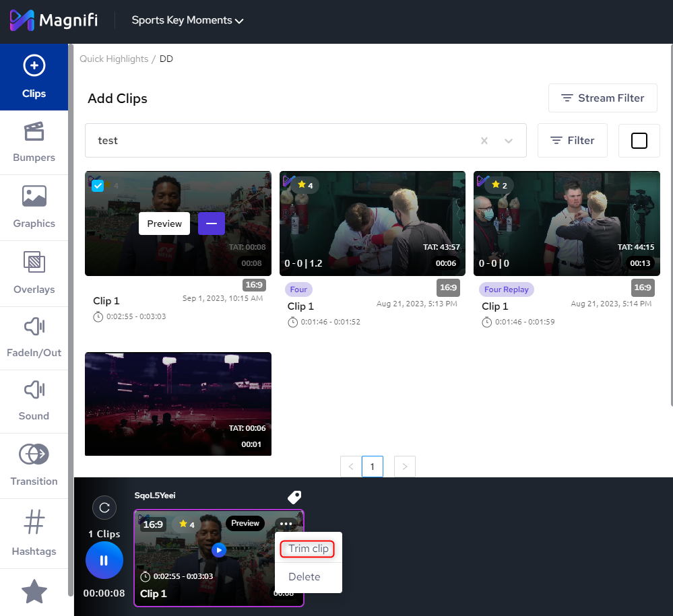
Task: Open the Bumpers panel in sidebar
Action: (x=34, y=142)
